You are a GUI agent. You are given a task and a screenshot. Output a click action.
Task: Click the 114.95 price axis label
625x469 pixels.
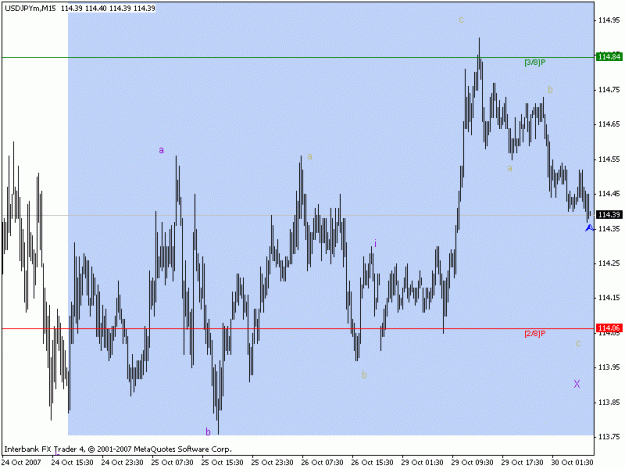click(609, 20)
